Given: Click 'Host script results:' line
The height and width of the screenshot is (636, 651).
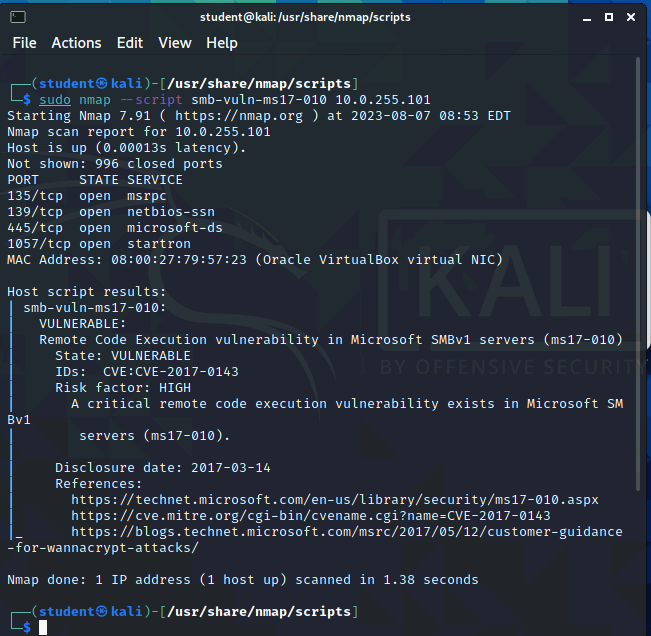Looking at the screenshot, I should tap(86, 292).
